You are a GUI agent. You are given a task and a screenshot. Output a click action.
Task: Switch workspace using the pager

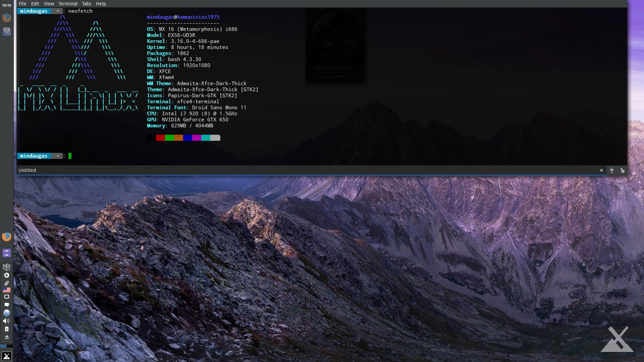click(7, 346)
